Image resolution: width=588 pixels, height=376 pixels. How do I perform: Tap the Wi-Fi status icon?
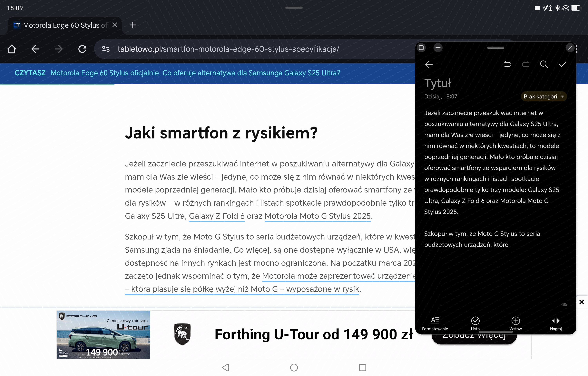[x=565, y=8]
